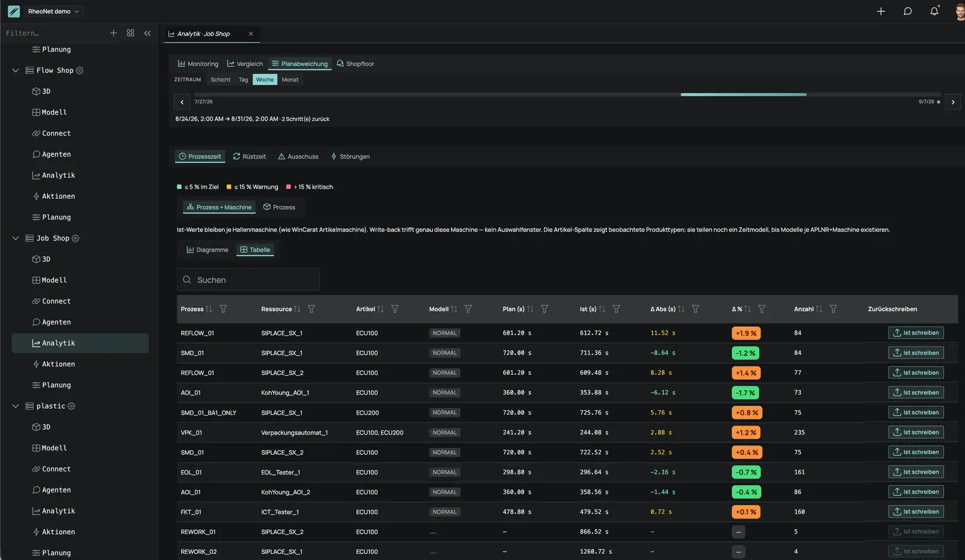The width and height of the screenshot is (965, 560).
Task: Click the Suchen search field
Action: click(248, 280)
